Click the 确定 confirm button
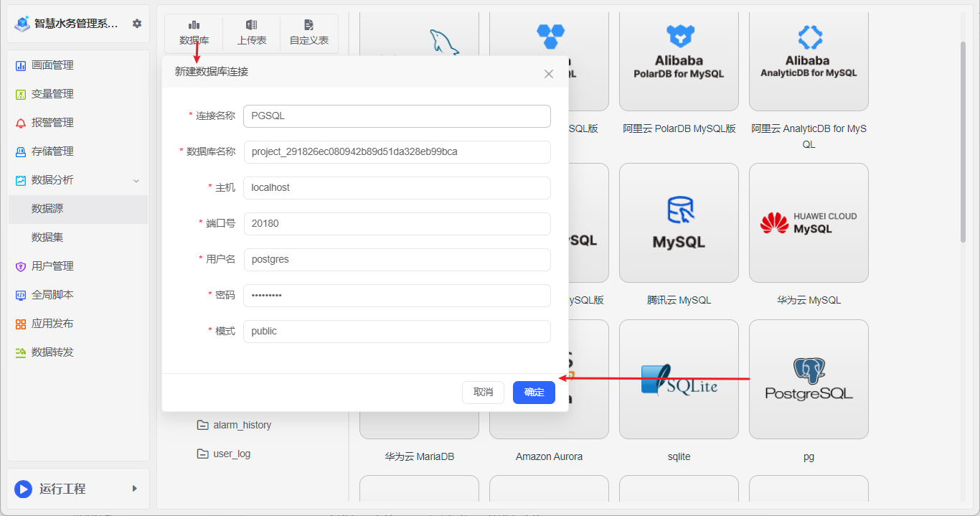Viewport: 980px width, 516px height. pos(533,392)
